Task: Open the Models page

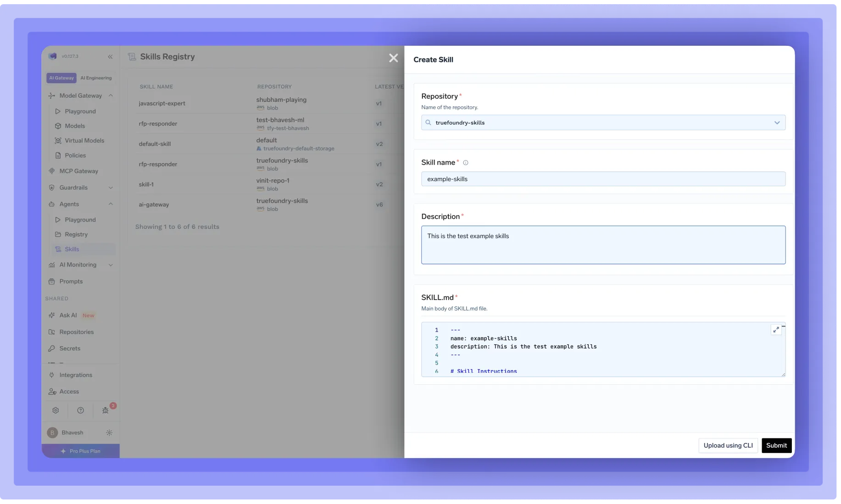Action: pyautogui.click(x=75, y=126)
